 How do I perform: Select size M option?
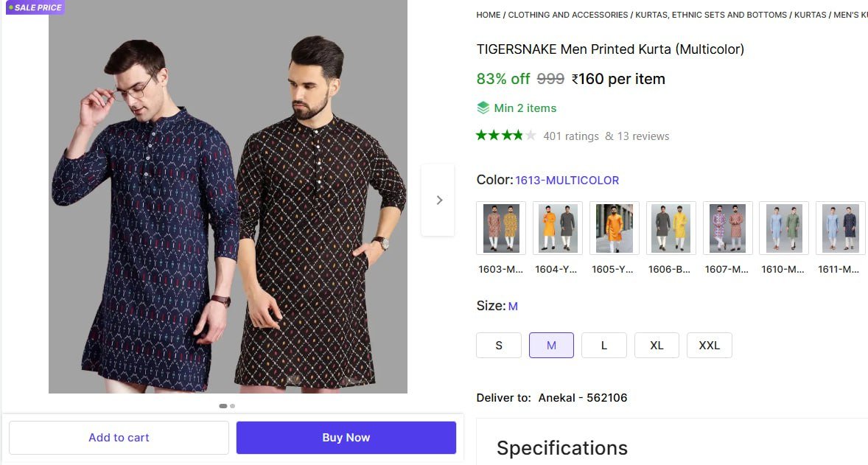(551, 346)
